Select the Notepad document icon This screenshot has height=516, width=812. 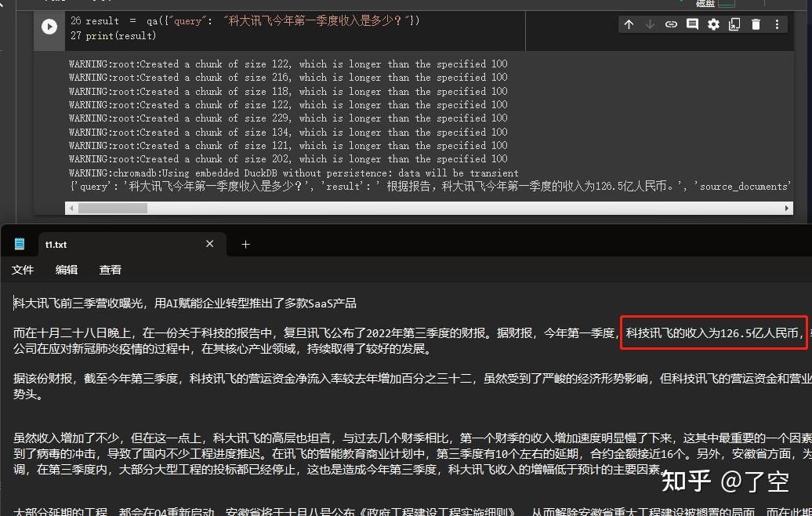pos(18,243)
